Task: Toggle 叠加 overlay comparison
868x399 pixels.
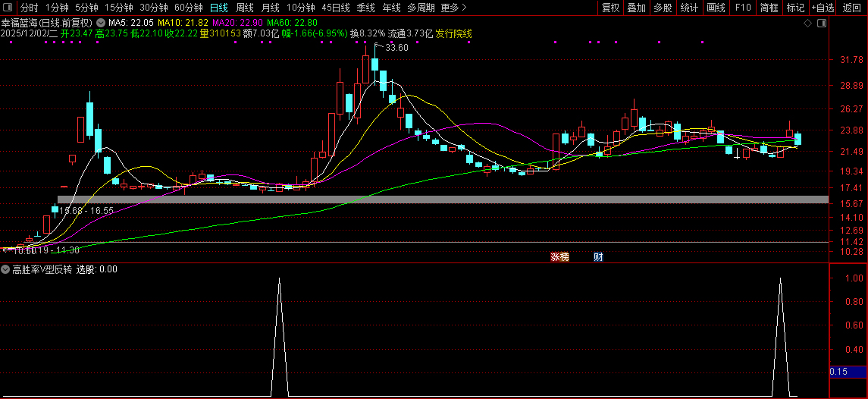Action: tap(636, 8)
